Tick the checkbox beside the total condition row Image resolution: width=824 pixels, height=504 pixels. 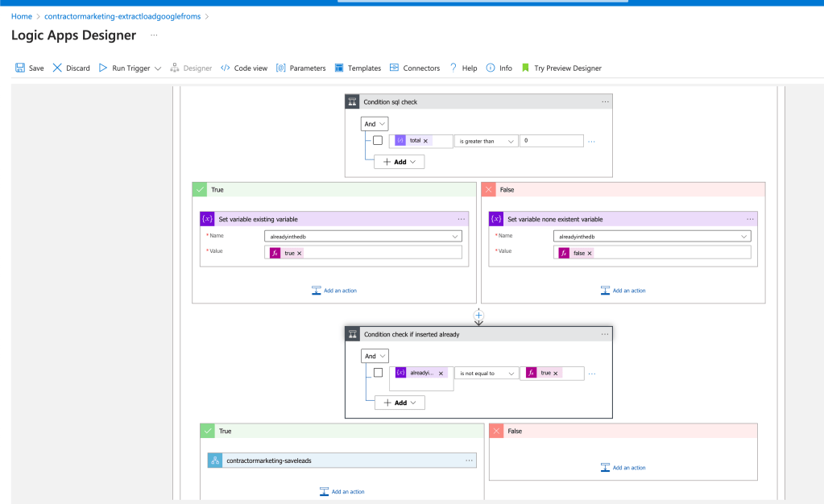coord(378,140)
